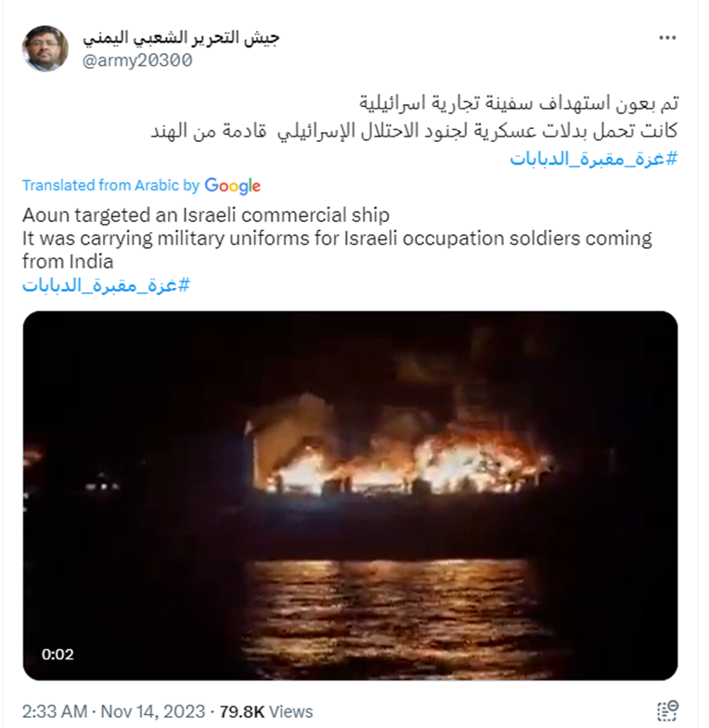Click the hashtag below the English translation
The width and height of the screenshot is (709, 728).
coord(106,285)
